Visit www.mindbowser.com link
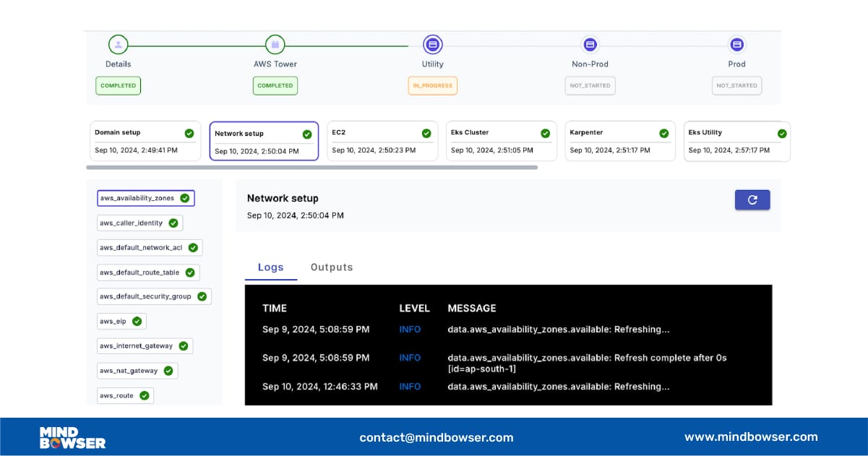 pyautogui.click(x=751, y=436)
